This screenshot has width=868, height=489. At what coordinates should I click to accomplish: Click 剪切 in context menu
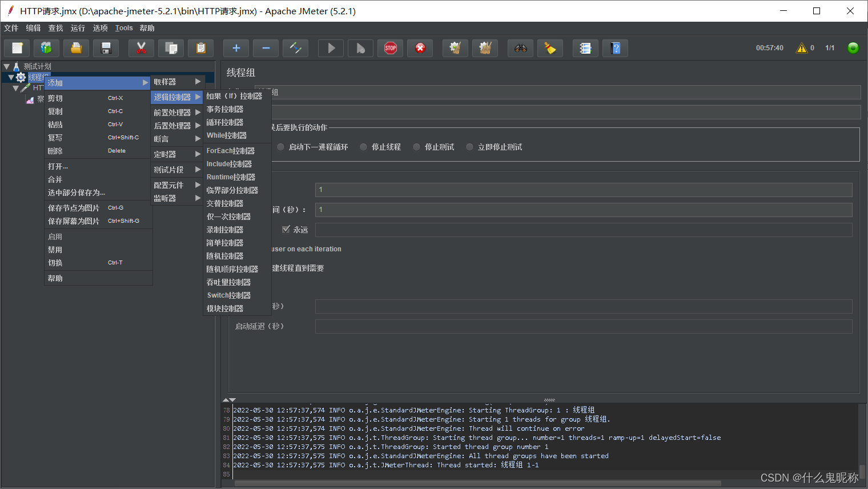coord(98,98)
